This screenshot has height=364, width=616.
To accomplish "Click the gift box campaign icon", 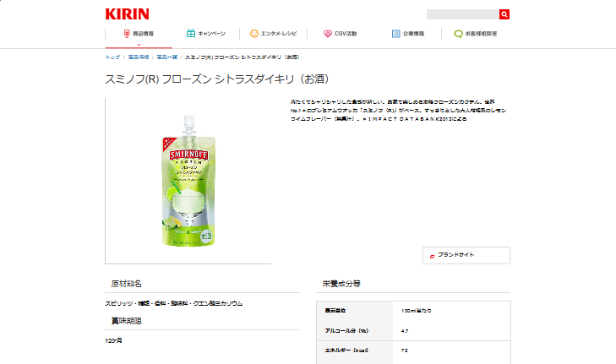I will point(191,34).
